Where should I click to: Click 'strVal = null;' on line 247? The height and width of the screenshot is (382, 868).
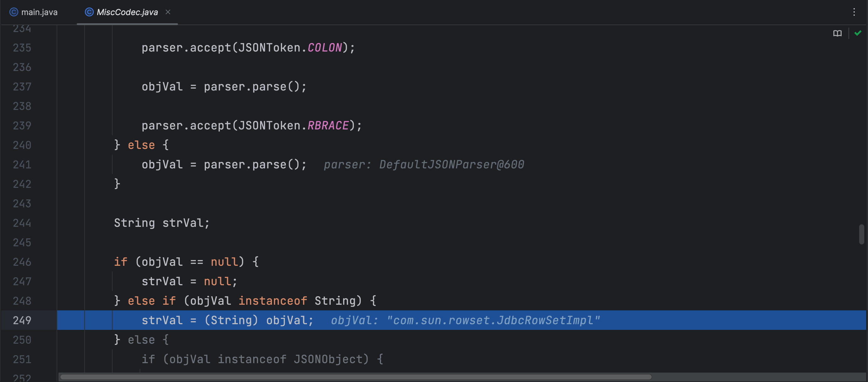pos(189,281)
